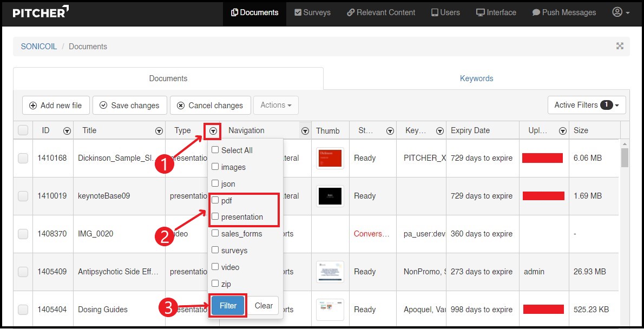Click the Title column filter funnel
The height and width of the screenshot is (329, 644).
(159, 130)
